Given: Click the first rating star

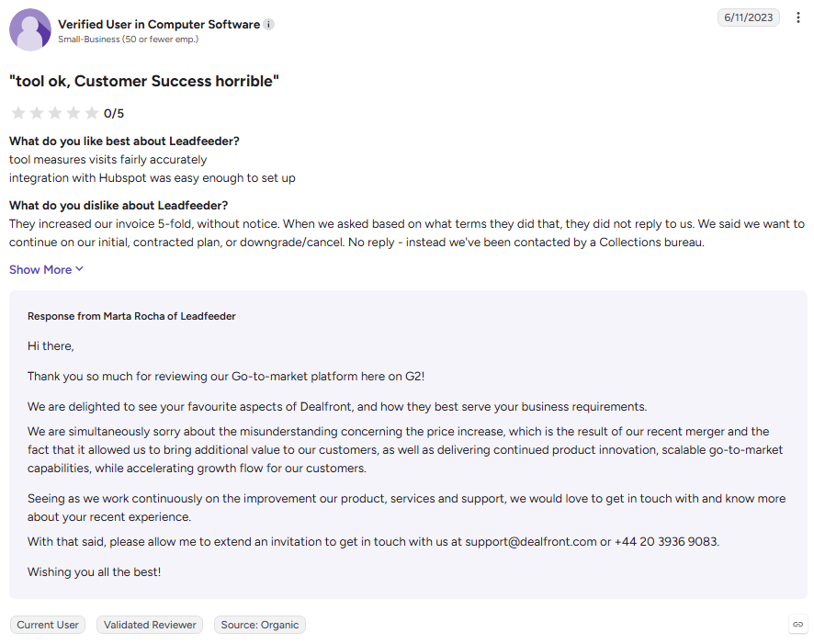Looking at the screenshot, I should (x=18, y=113).
